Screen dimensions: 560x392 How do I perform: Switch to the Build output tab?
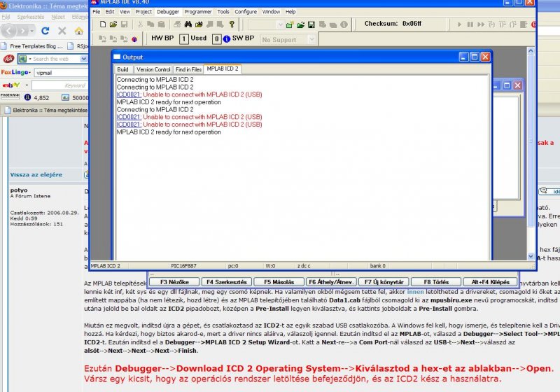[123, 69]
